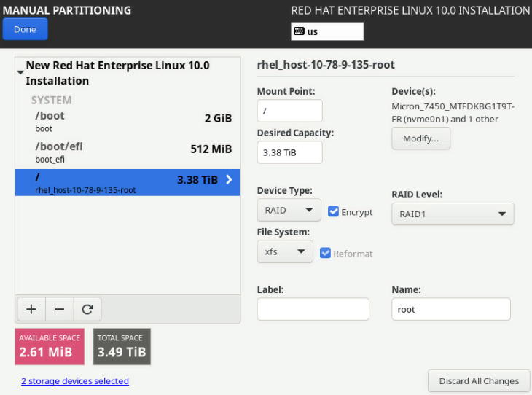
Task: Click the SYSTEM section label
Action: (x=52, y=100)
